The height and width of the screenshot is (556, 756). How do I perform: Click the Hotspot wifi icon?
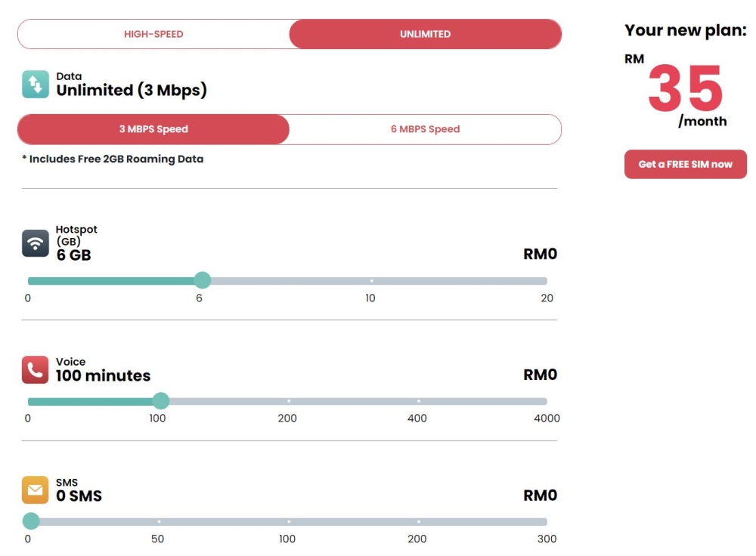click(36, 243)
